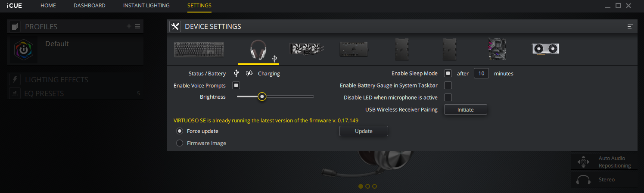Viewport: 644px width, 193px height.
Task: Open the Instant Lighting tab
Action: point(146,6)
